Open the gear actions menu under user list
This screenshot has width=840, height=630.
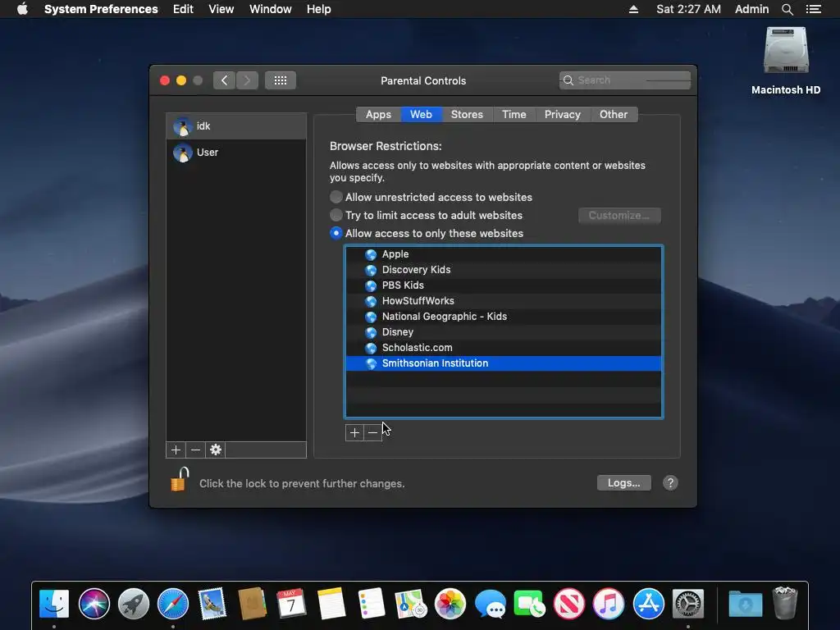pyautogui.click(x=216, y=450)
